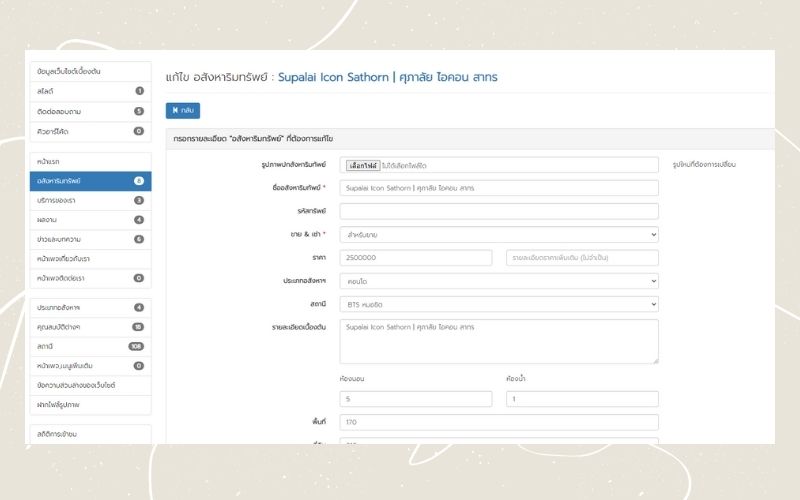This screenshot has height=500, width=800.
Task: Open the สถานี dropdown showing BTS หมอชิต
Action: coord(499,304)
